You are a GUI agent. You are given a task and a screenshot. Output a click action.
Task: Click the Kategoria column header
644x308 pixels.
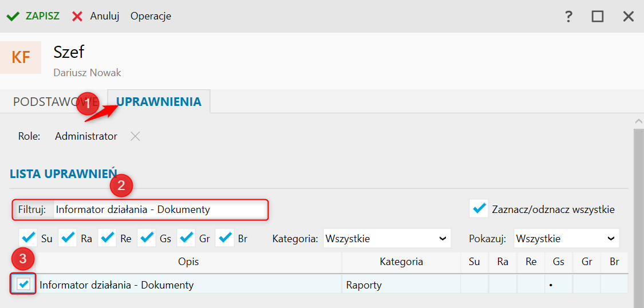401,262
